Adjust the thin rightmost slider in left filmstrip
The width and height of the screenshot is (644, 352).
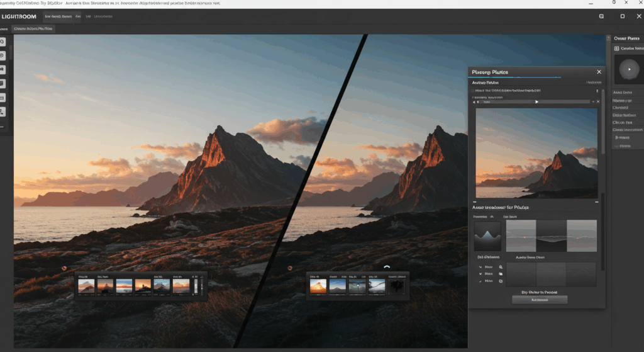click(201, 286)
